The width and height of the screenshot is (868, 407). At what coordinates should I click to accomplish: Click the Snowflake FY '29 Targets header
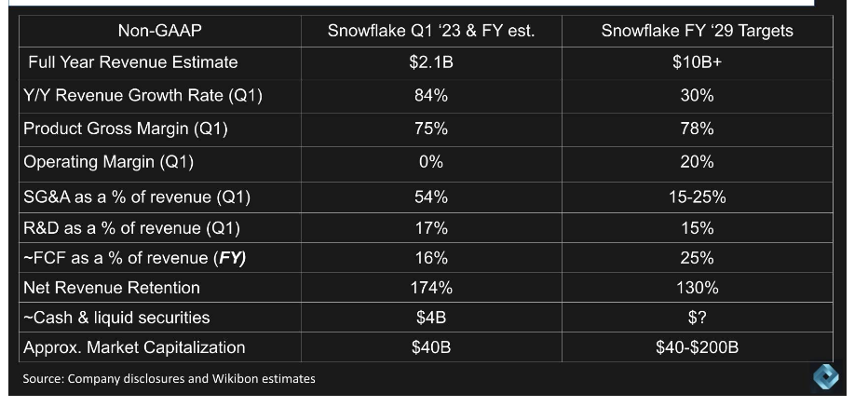click(x=697, y=31)
